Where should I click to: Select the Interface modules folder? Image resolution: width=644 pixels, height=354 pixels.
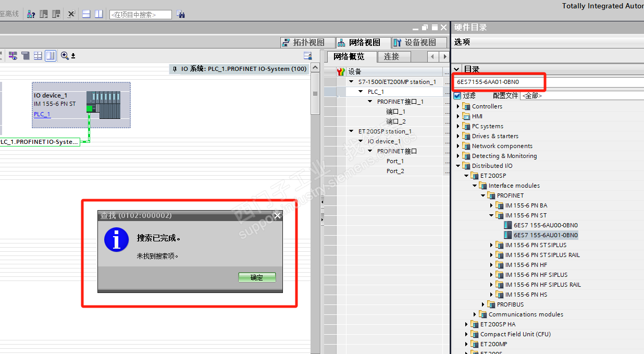coord(514,186)
